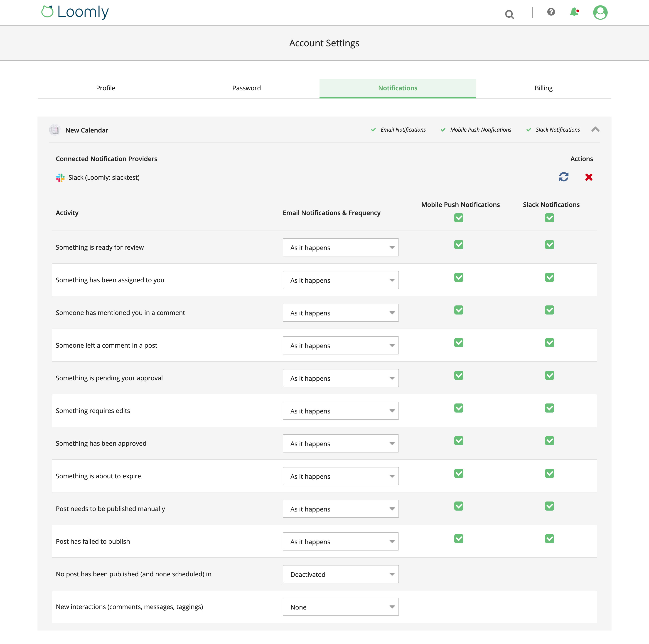This screenshot has height=644, width=649.
Task: Open the help menu
Action: pyautogui.click(x=551, y=12)
